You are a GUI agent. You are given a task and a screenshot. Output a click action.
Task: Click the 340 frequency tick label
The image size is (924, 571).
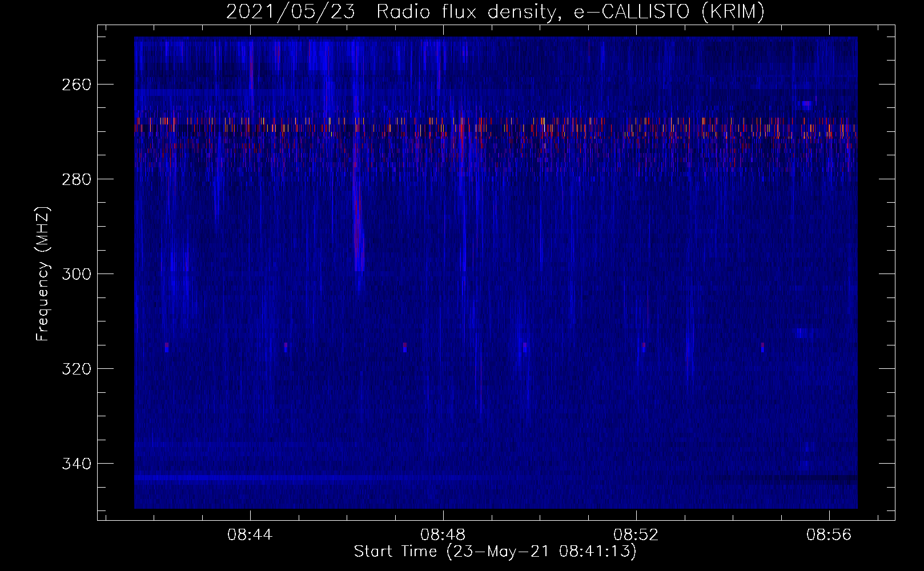(76, 464)
